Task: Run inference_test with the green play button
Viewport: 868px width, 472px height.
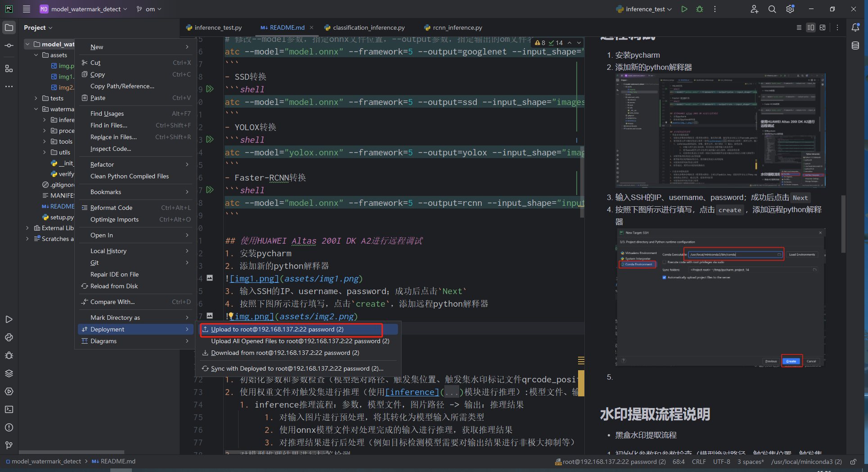Action: coord(684,9)
